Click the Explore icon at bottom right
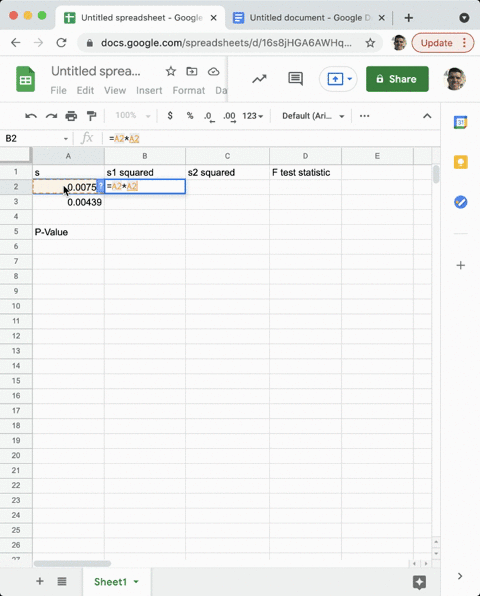480x596 pixels. pos(419,582)
